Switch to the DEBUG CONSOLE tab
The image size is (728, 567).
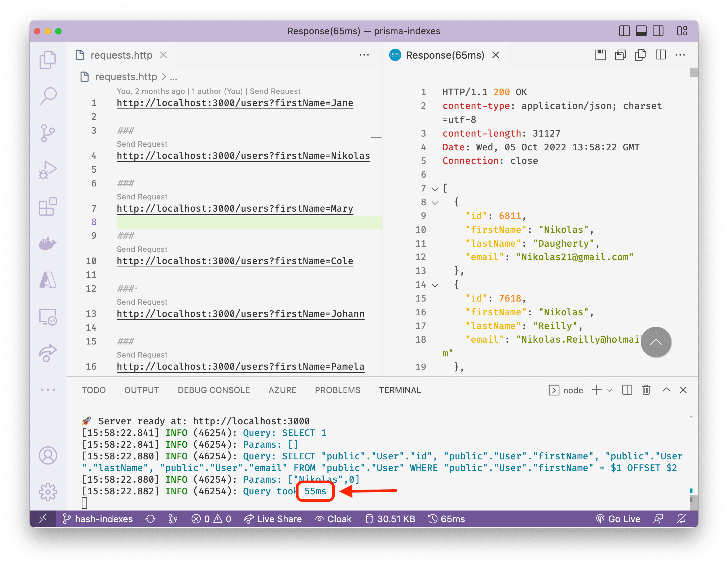[214, 390]
